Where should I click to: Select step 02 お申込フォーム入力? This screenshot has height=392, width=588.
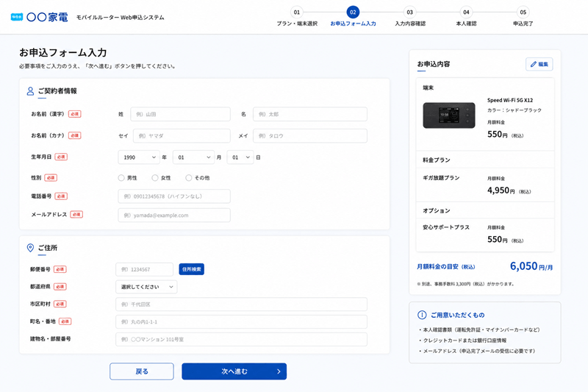pos(353,16)
